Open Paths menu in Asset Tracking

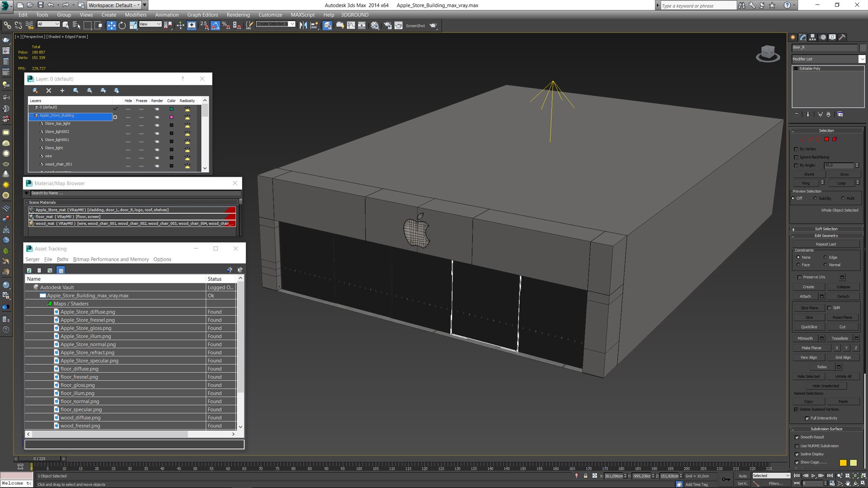point(62,259)
